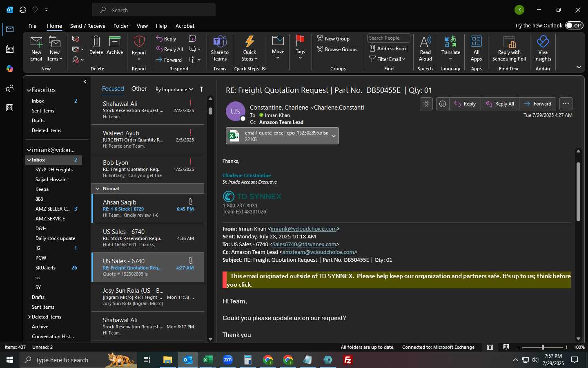
Task: Click Reply All in reading pane header
Action: (500, 104)
